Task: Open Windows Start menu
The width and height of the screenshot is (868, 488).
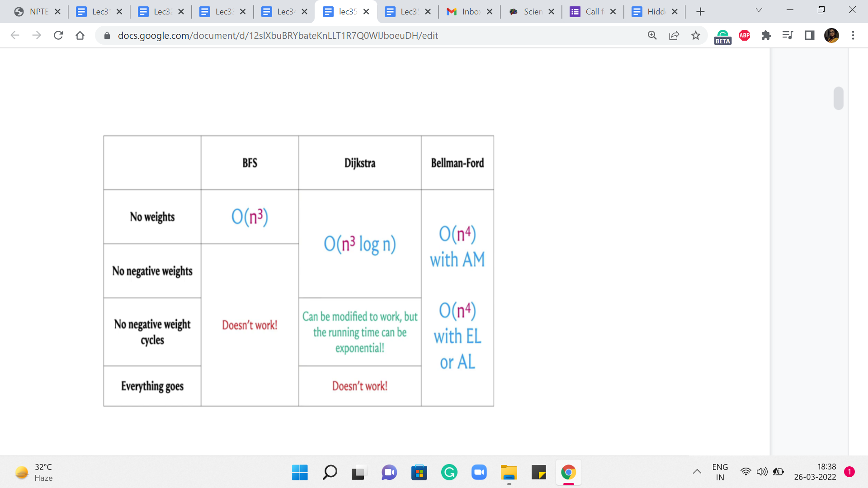Action: pyautogui.click(x=300, y=473)
